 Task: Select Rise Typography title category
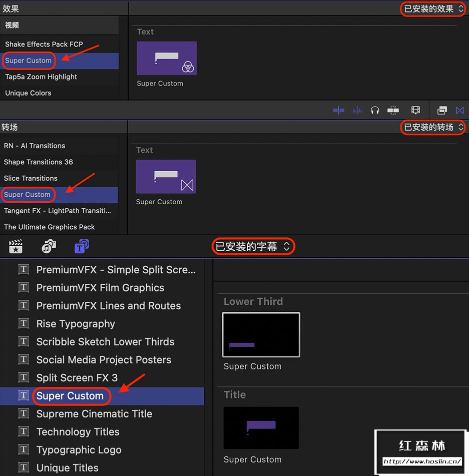click(102, 324)
